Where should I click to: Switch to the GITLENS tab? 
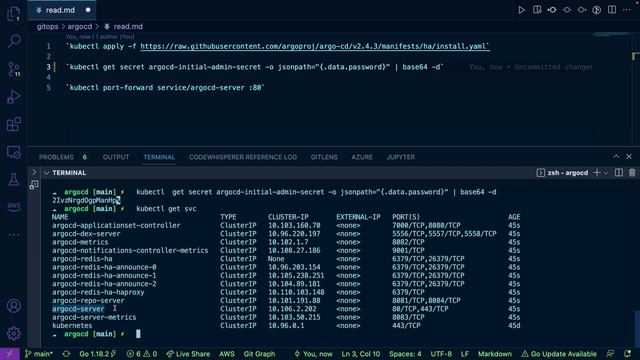coord(324,157)
